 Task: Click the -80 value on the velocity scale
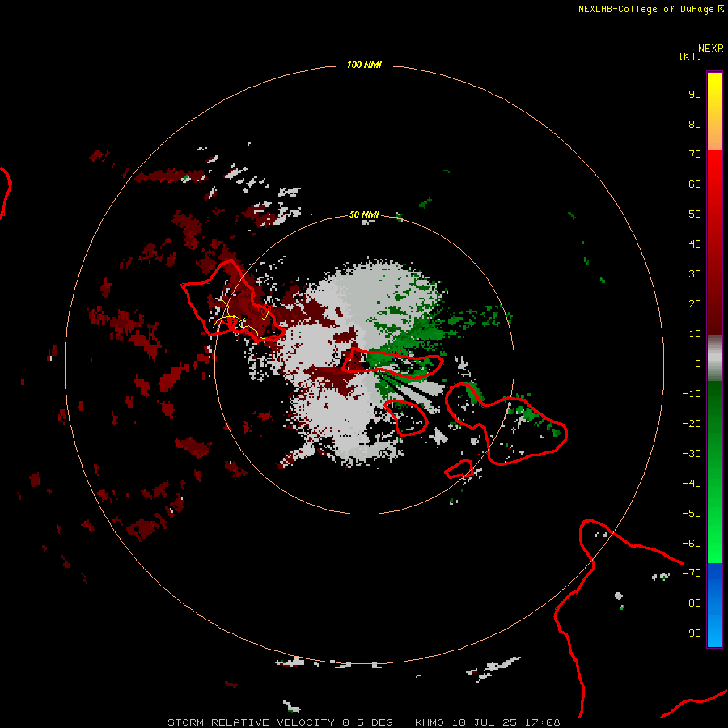coord(692,603)
